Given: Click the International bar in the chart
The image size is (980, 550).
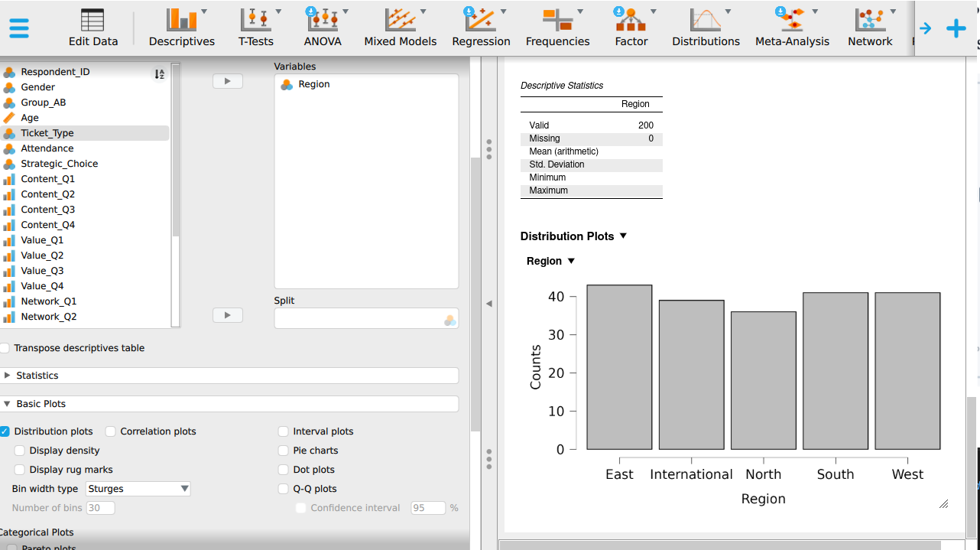Looking at the screenshot, I should [x=691, y=375].
